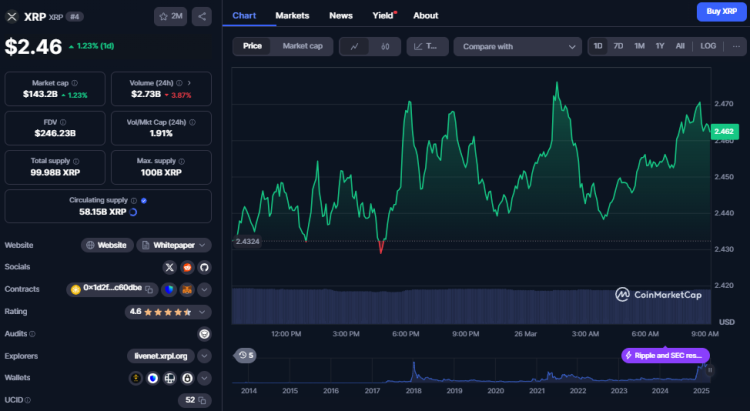Open the About tab
Screen dimensions: 750x411
[x=426, y=16]
